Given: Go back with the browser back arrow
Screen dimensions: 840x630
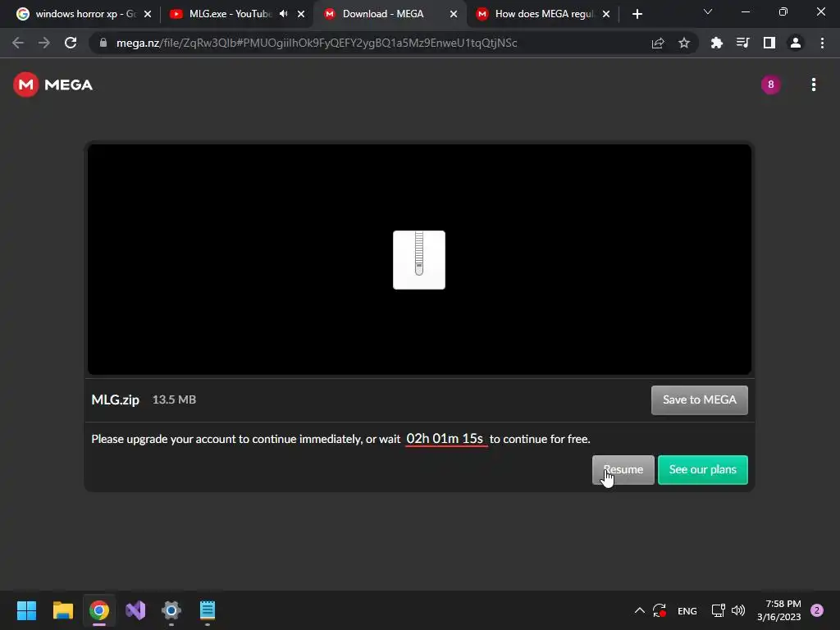Looking at the screenshot, I should coord(18,43).
